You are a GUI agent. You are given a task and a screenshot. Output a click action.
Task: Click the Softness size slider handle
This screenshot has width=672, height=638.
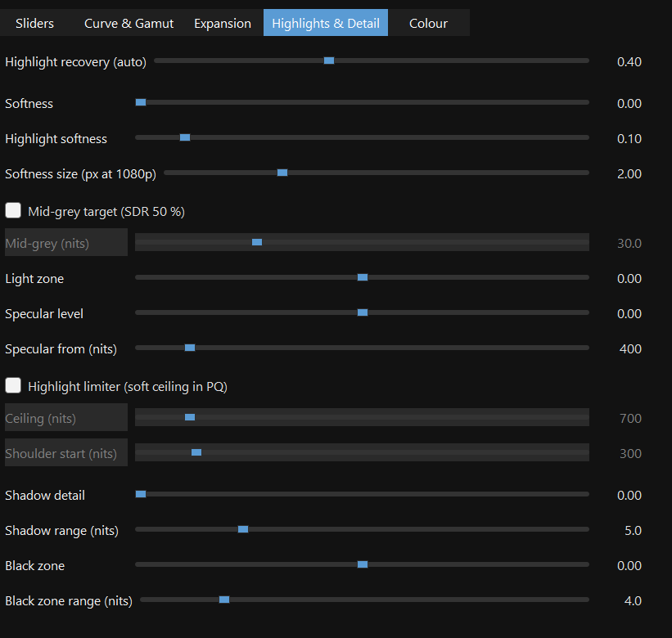(x=282, y=173)
